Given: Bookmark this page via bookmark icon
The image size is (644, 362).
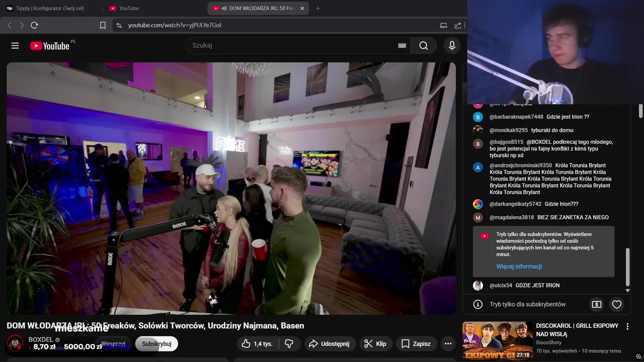Looking at the screenshot, I should (103, 25).
